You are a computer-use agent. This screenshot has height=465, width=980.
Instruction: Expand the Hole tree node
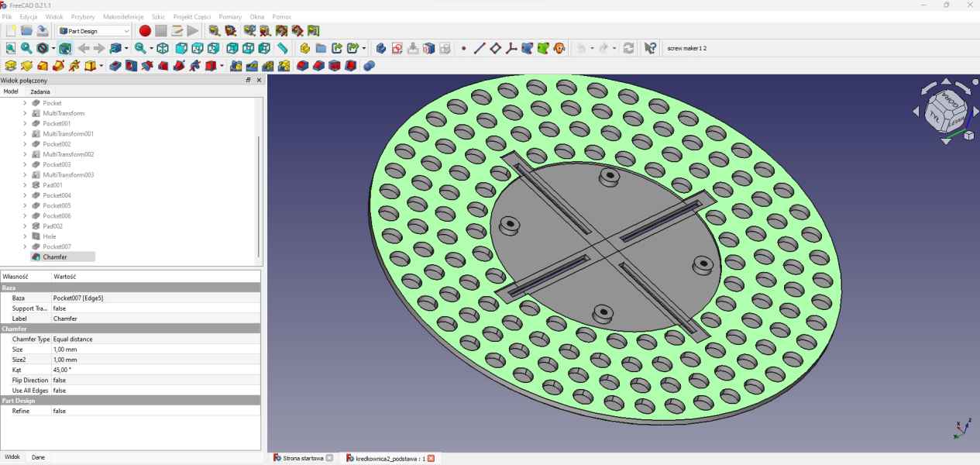tap(25, 236)
